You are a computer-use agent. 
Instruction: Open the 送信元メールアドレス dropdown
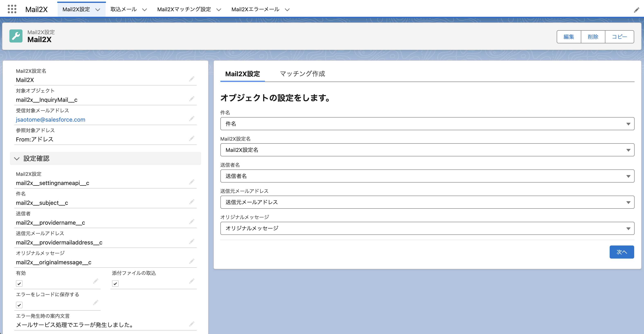(x=427, y=202)
